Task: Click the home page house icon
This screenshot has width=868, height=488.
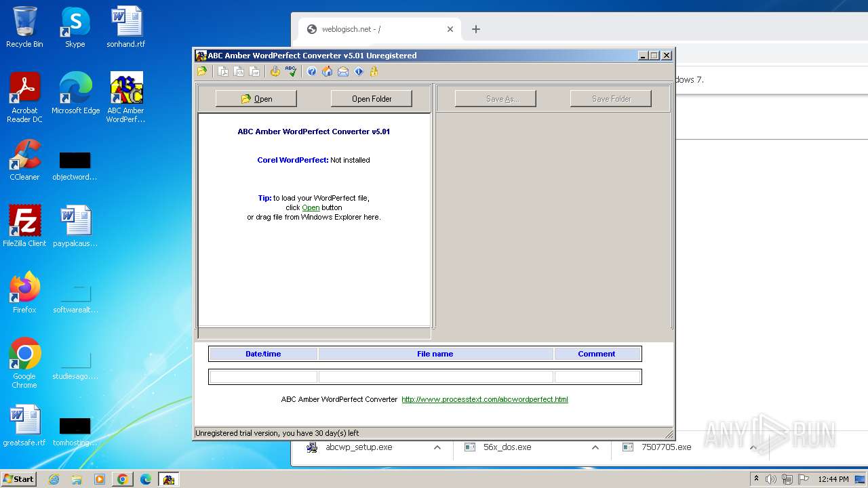Action: point(328,71)
